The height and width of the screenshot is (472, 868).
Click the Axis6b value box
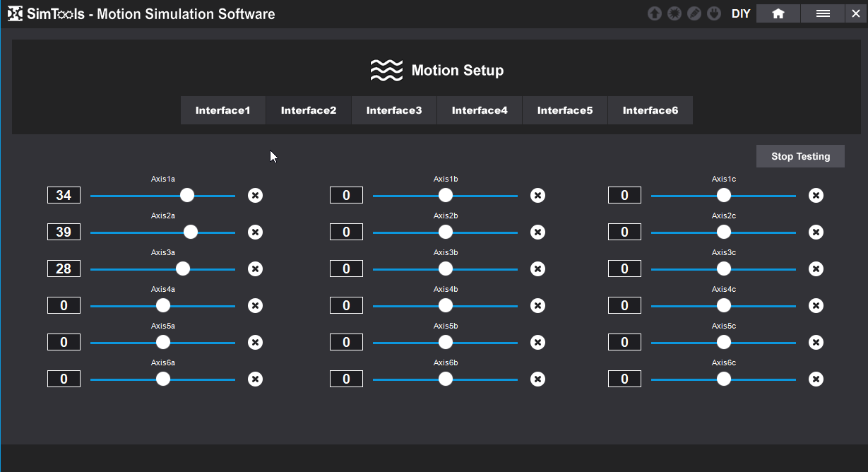(346, 379)
